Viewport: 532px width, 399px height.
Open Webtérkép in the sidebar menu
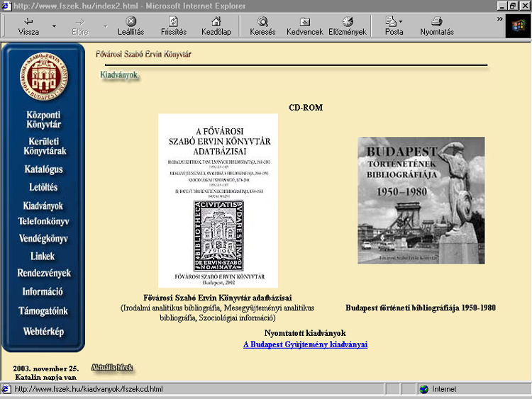point(43,332)
